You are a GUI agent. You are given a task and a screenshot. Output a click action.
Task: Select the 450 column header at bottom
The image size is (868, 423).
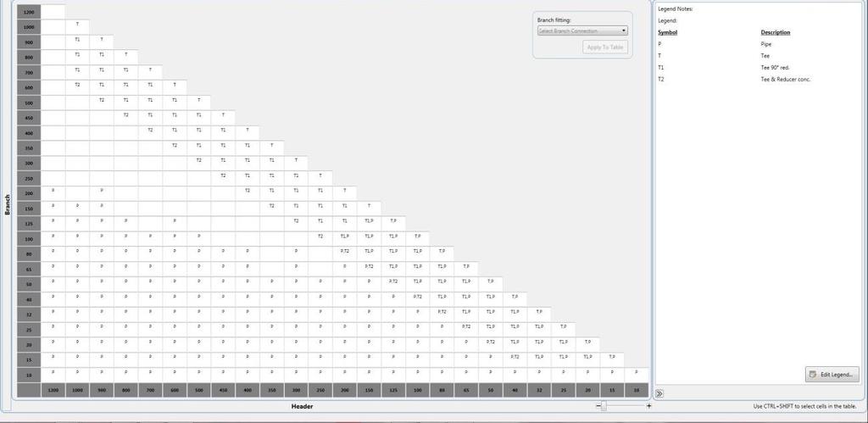[223, 390]
